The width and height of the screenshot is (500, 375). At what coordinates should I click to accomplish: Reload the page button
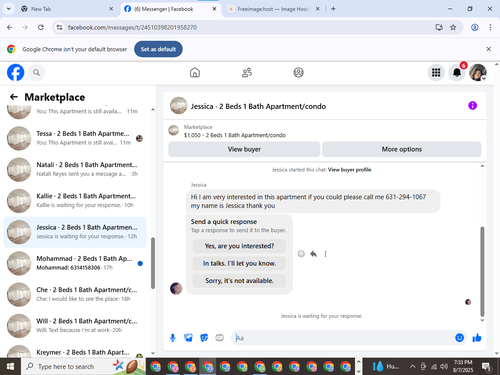(x=41, y=27)
